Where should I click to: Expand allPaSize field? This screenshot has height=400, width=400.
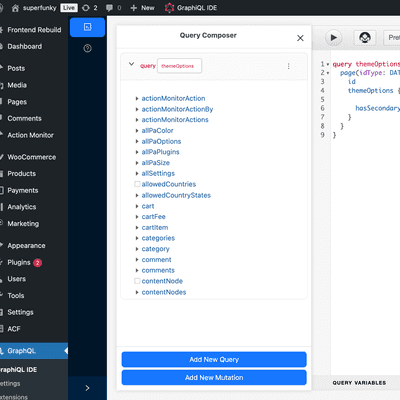point(137,163)
